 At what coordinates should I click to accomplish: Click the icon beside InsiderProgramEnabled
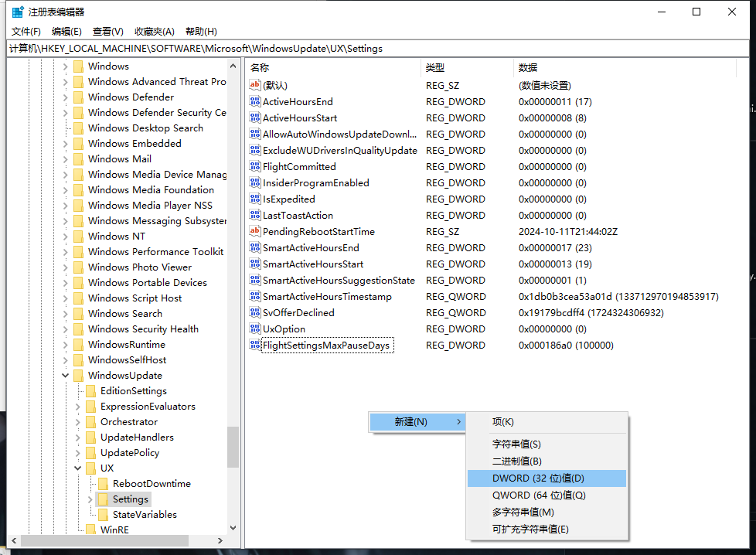pyautogui.click(x=254, y=182)
